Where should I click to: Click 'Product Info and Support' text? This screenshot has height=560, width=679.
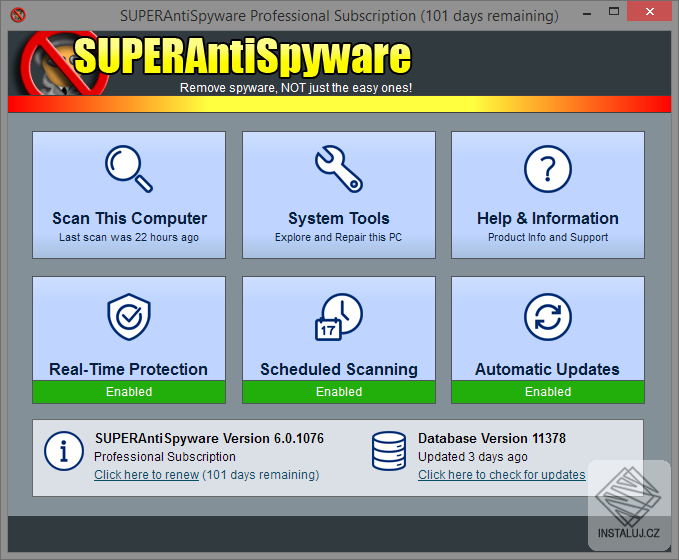(548, 237)
